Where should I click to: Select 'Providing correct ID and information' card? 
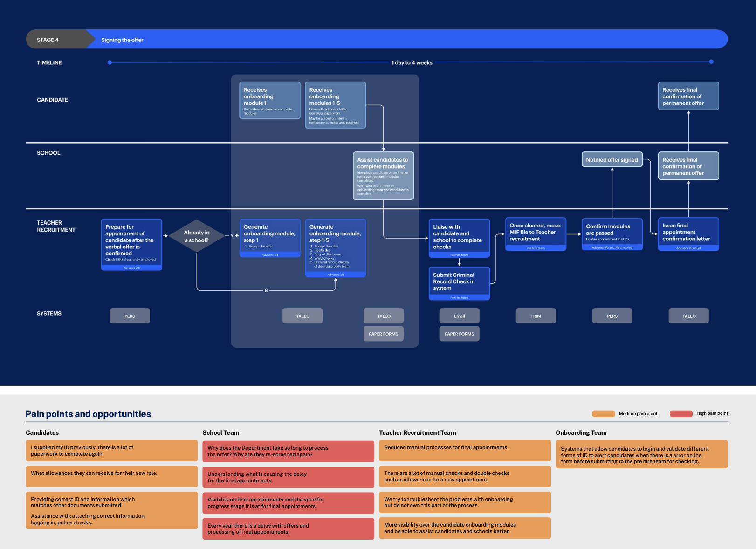(x=112, y=510)
